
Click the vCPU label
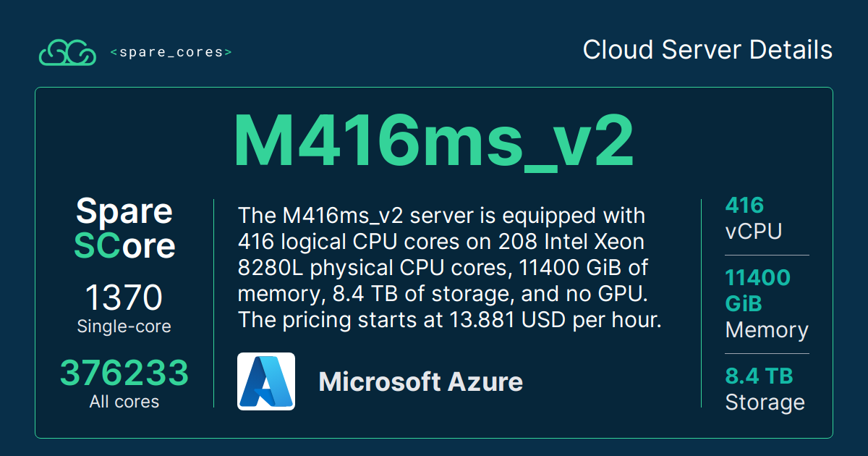click(753, 232)
